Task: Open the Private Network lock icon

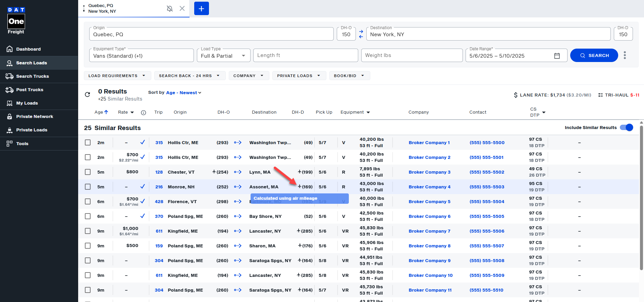Action: pos(9,116)
